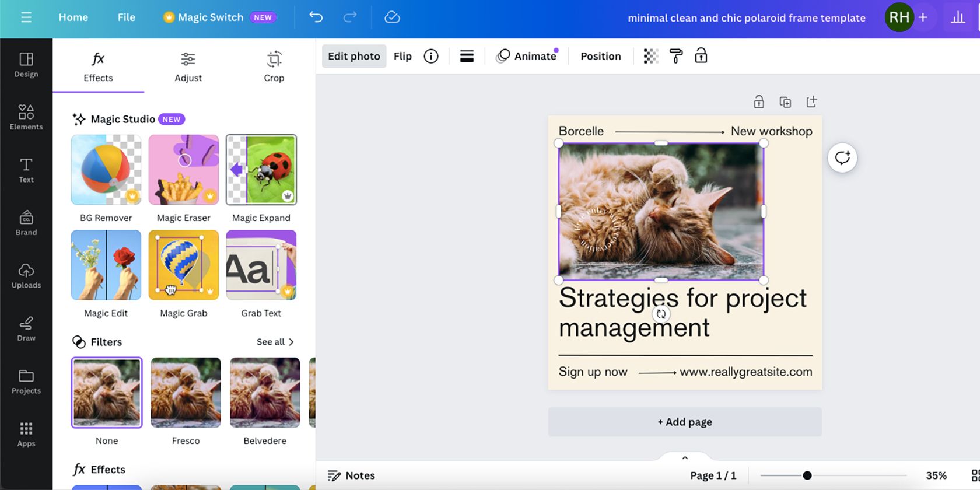Open the hamburger main menu
This screenshot has width=980, height=490.
(x=26, y=17)
